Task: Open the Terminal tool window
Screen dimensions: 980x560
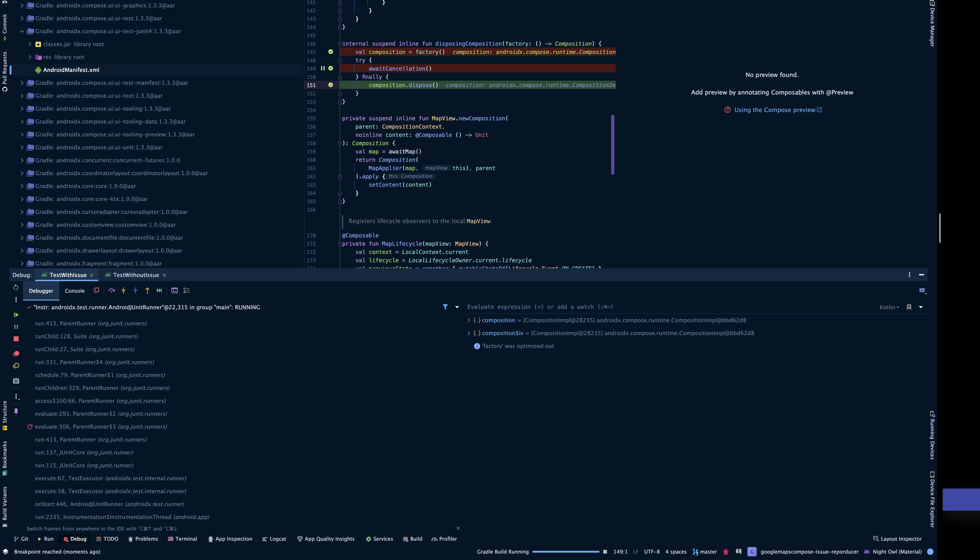Action: click(183, 539)
